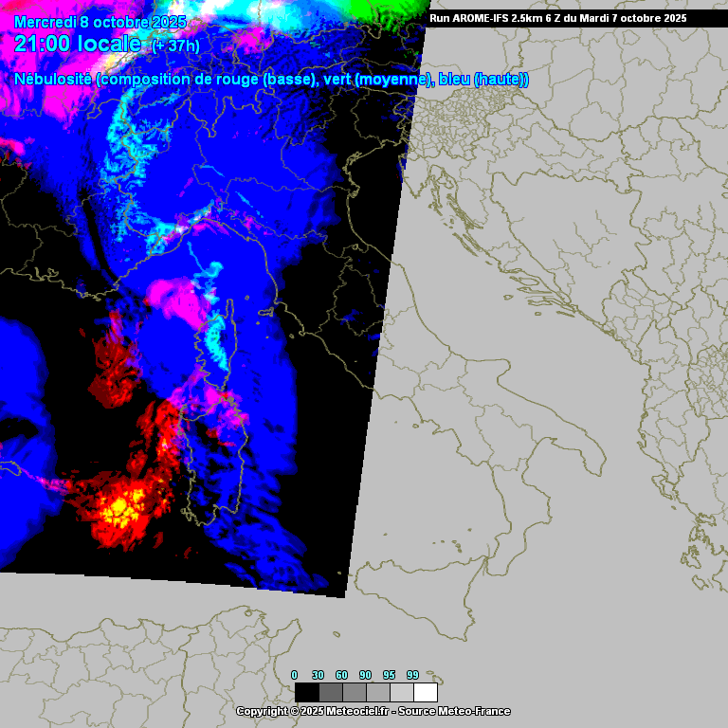Click the legend label '99'
Screen dimensions: 728x728
(412, 675)
